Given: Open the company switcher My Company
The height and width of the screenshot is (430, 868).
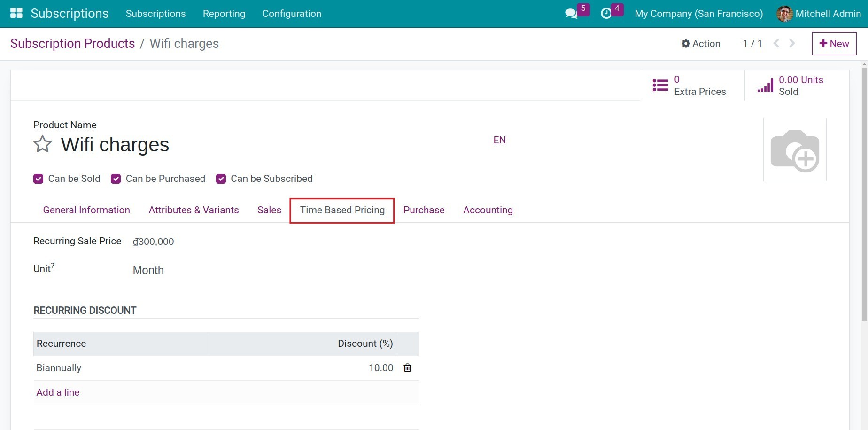Looking at the screenshot, I should (x=698, y=14).
